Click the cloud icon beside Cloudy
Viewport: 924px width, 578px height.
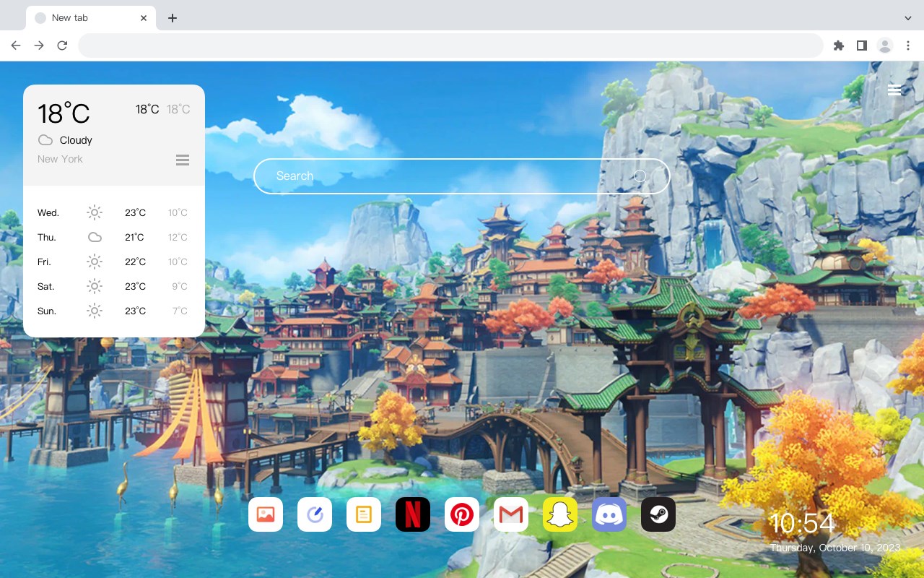45,140
